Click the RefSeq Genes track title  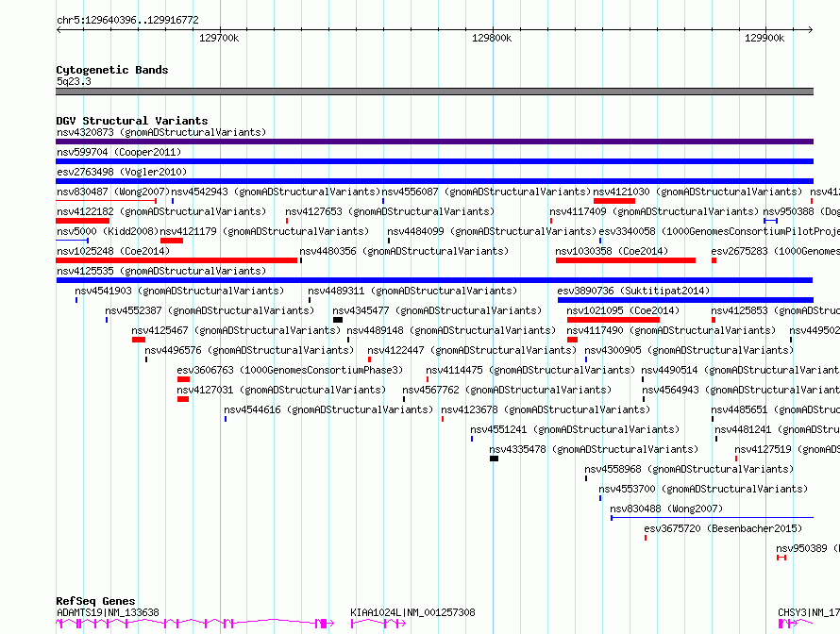tap(95, 601)
